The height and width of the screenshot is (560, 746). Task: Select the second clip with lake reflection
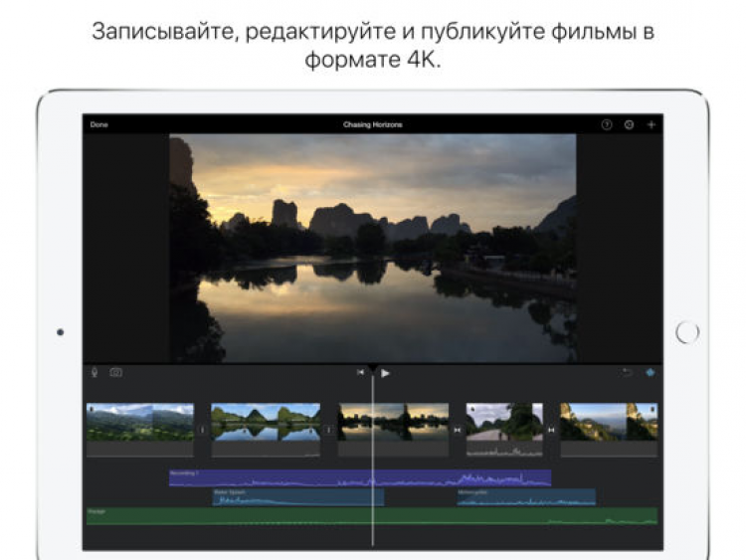266,423
